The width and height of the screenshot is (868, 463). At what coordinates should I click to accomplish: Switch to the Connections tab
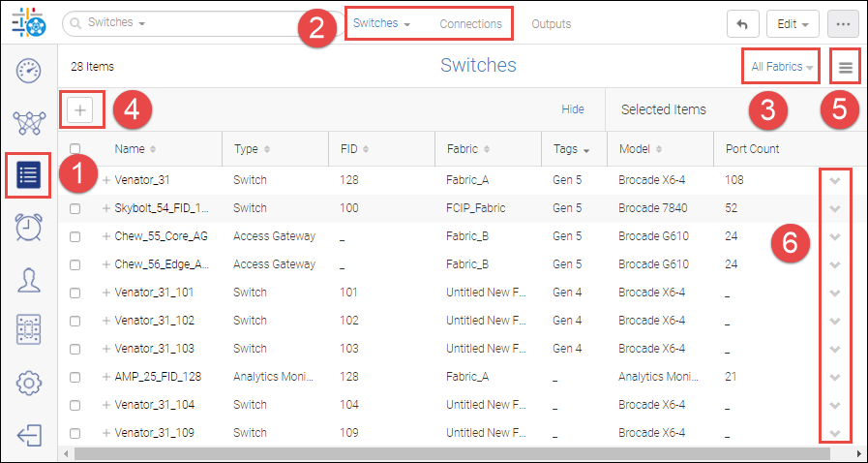point(470,23)
